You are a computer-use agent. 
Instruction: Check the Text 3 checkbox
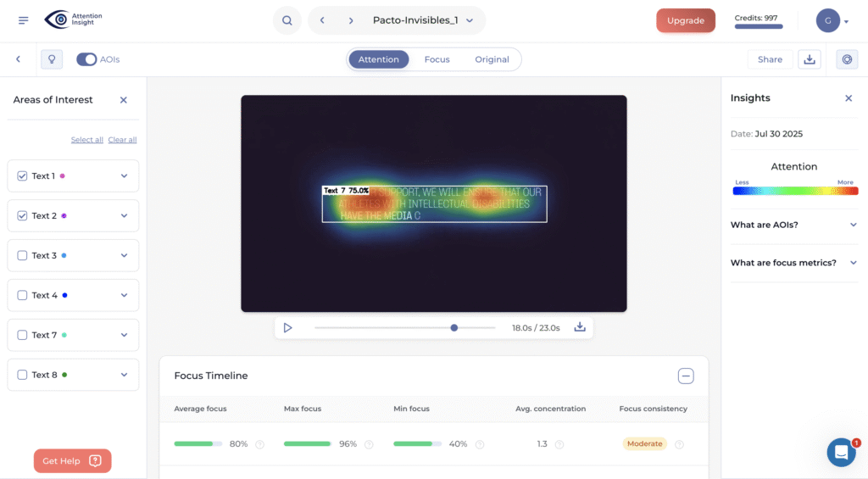22,255
